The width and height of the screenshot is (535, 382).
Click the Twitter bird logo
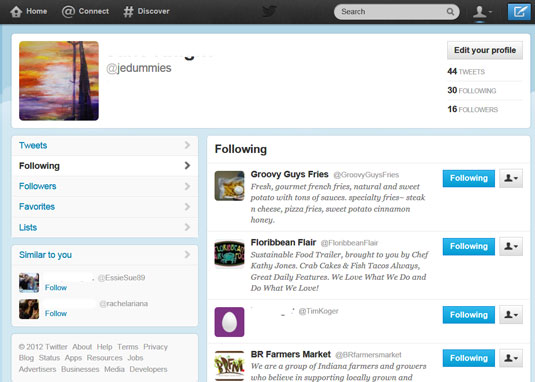[269, 12]
